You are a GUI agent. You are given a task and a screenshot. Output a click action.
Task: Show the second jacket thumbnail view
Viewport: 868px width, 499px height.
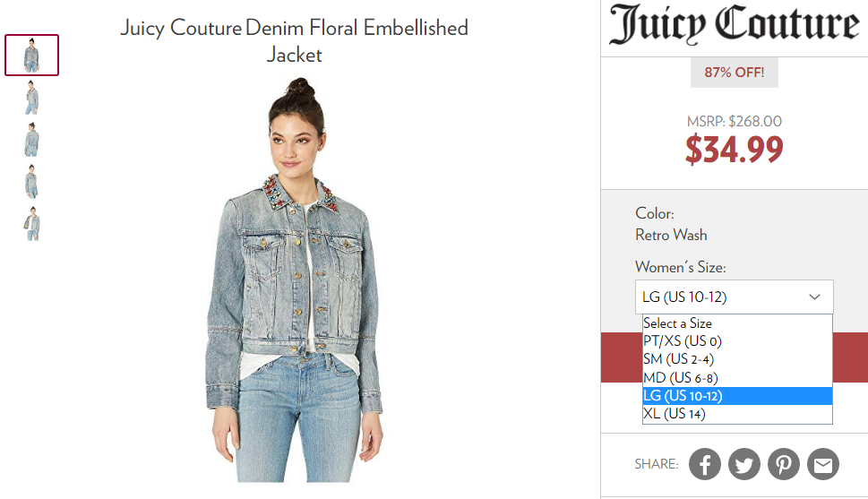point(31,97)
